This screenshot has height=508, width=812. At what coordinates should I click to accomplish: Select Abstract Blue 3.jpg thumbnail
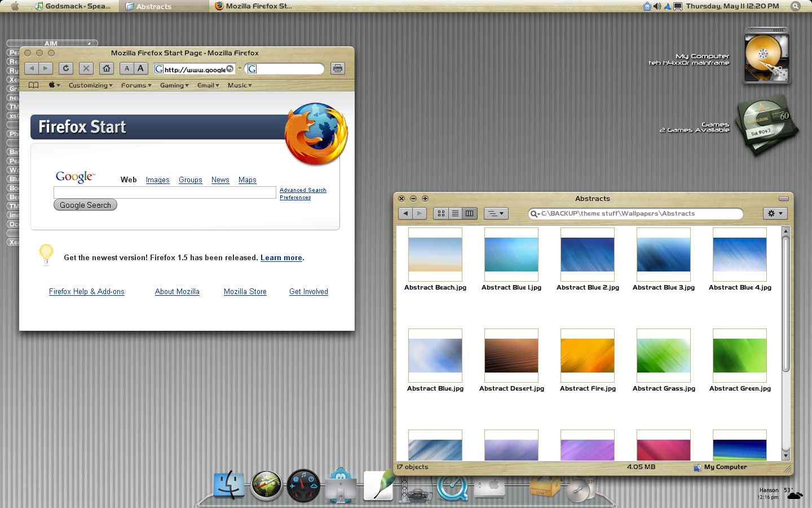click(664, 255)
